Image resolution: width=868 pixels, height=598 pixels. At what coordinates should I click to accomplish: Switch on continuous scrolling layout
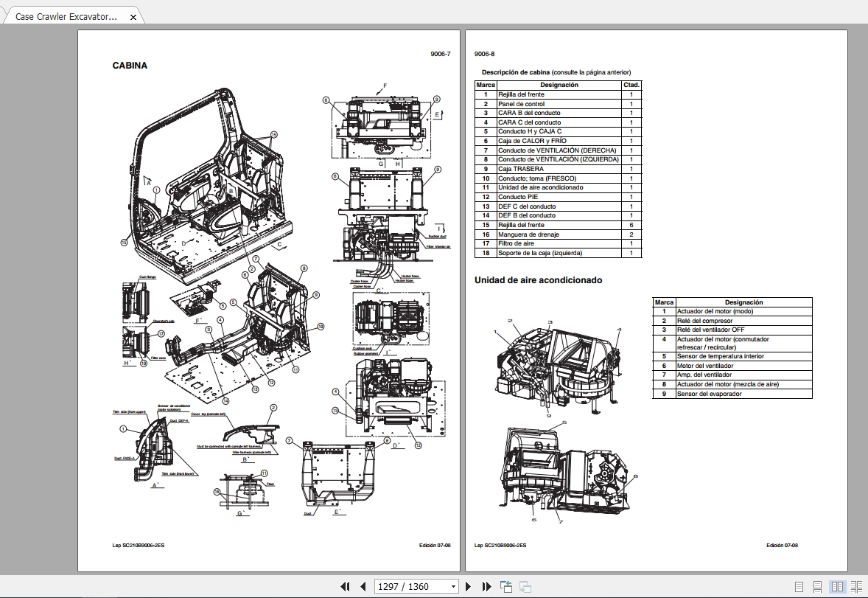pyautogui.click(x=816, y=586)
